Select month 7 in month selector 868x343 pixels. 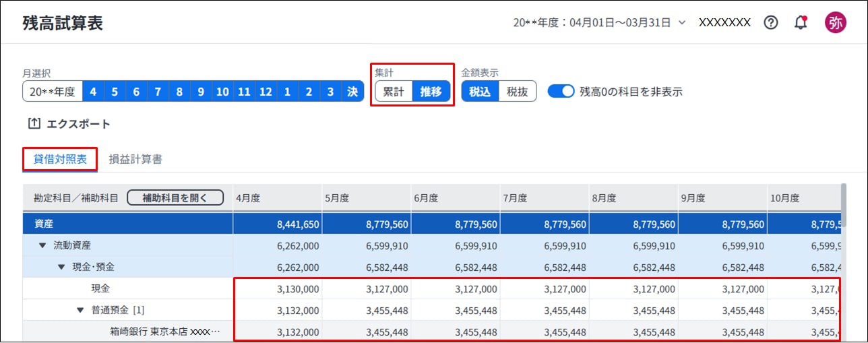[158, 92]
